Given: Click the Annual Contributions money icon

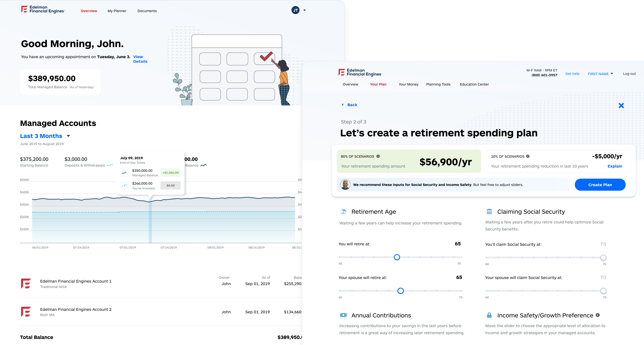Looking at the screenshot, I should click(x=343, y=315).
